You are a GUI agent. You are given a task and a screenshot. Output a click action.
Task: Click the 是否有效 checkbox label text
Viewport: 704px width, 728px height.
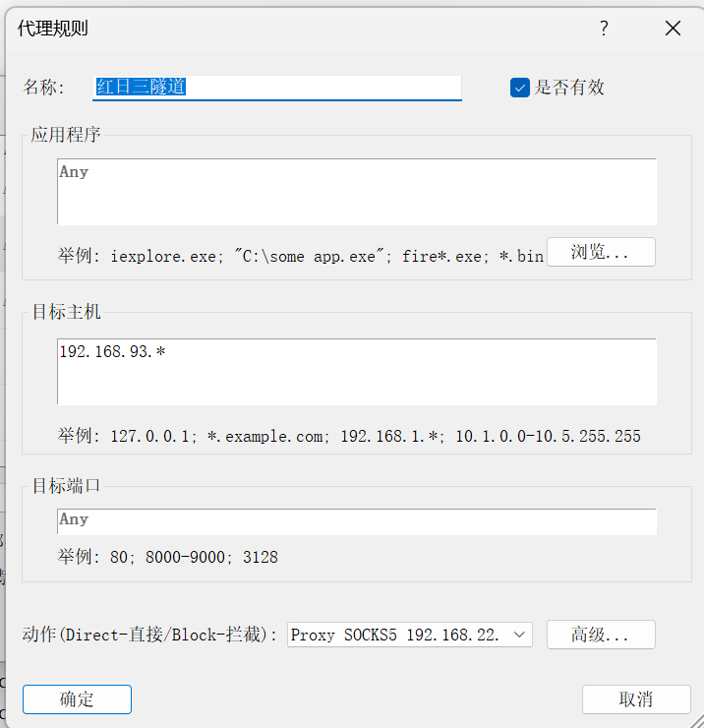[x=569, y=88]
